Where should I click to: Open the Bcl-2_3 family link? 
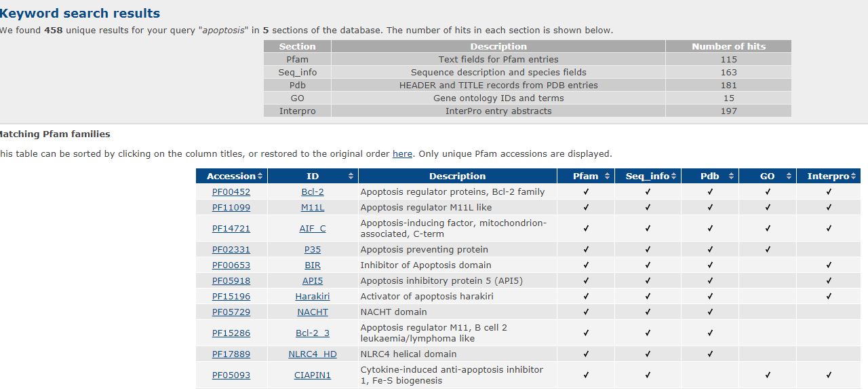coord(313,333)
